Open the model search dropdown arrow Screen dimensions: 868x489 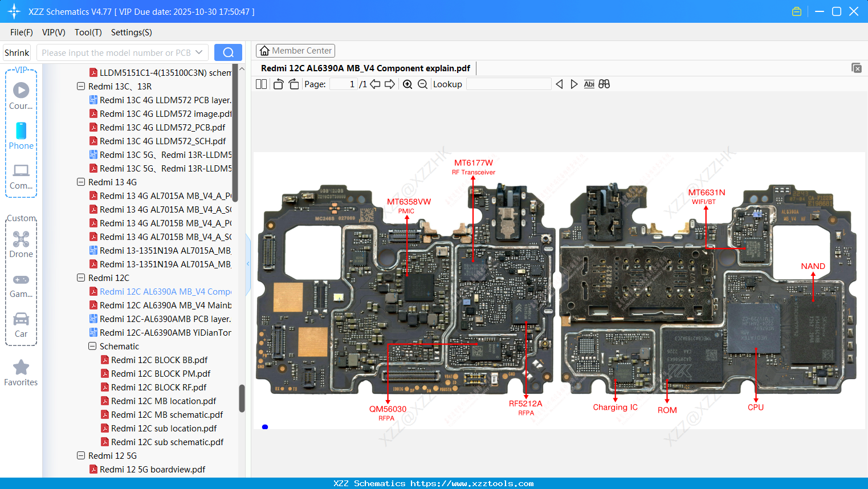[x=199, y=52]
